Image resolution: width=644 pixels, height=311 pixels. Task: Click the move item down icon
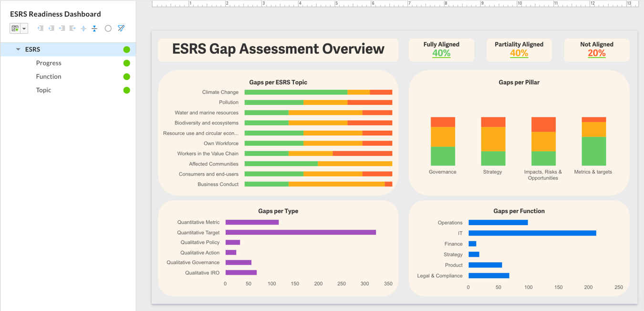52,29
